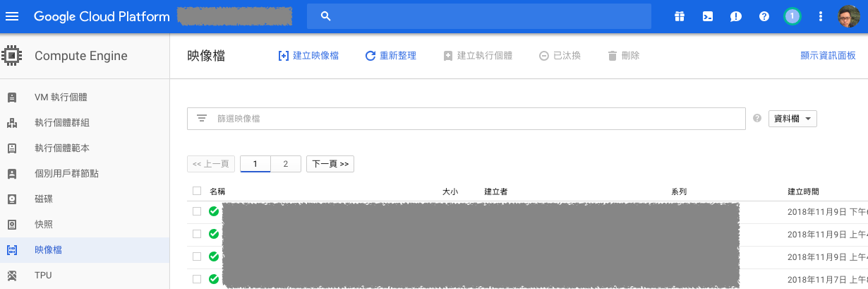Select 快照 in the sidebar
The image size is (868, 289).
click(x=44, y=225)
